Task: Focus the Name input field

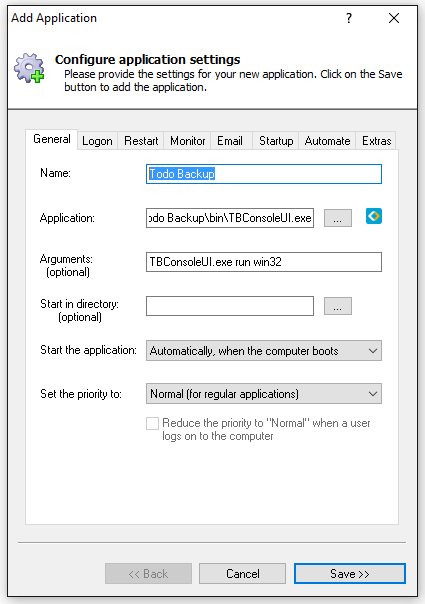Action: point(264,174)
